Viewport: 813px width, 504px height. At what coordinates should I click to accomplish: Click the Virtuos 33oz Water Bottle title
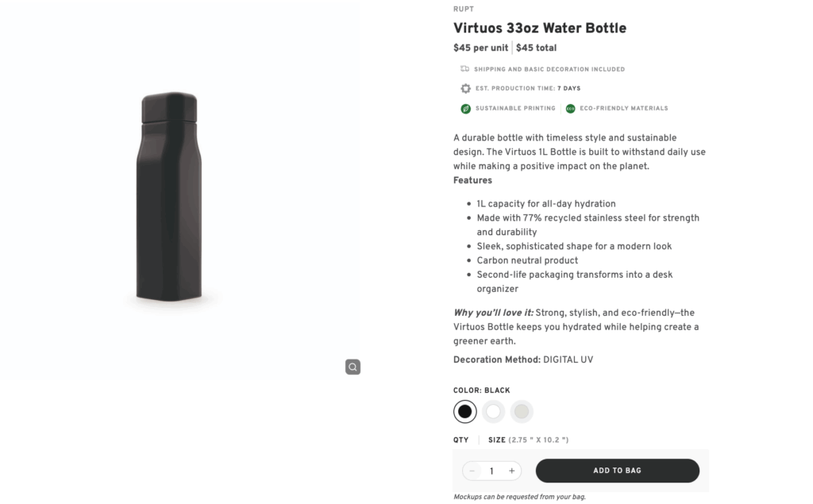pyautogui.click(x=539, y=29)
